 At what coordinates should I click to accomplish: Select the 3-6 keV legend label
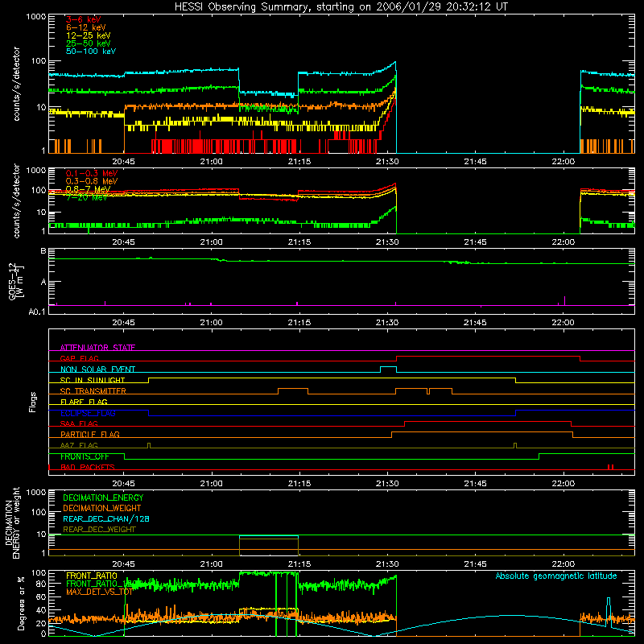83,19
